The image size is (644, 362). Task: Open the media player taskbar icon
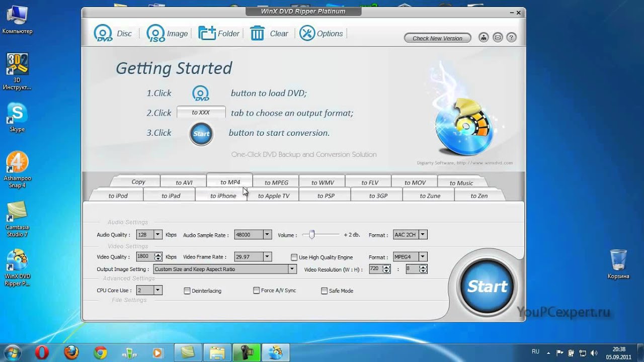coord(157,352)
